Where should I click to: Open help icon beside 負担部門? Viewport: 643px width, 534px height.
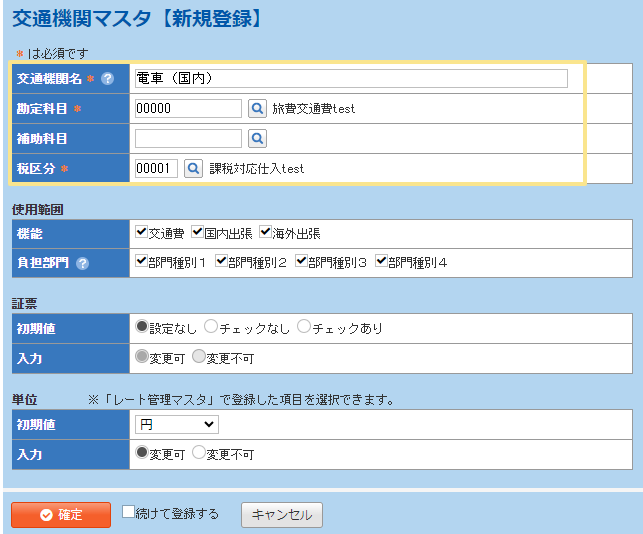coord(82,263)
